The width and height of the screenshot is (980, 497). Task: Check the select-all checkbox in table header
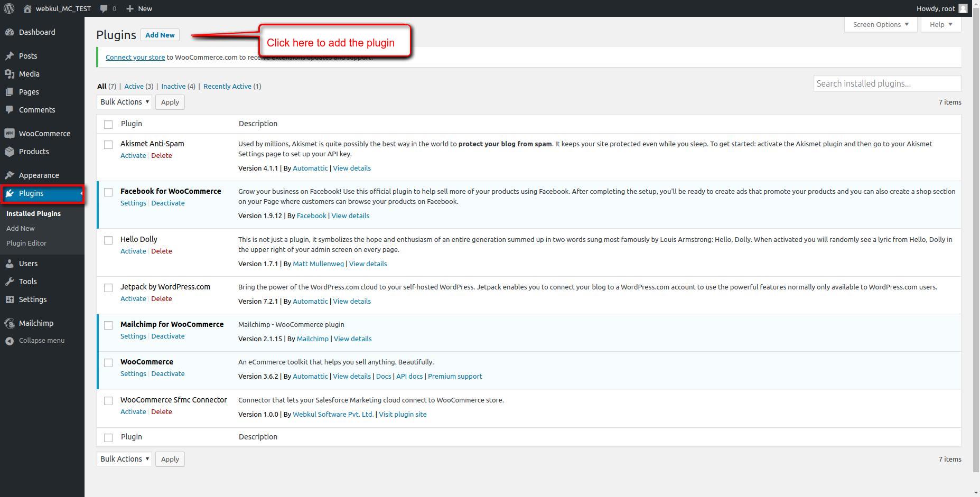pyautogui.click(x=108, y=125)
